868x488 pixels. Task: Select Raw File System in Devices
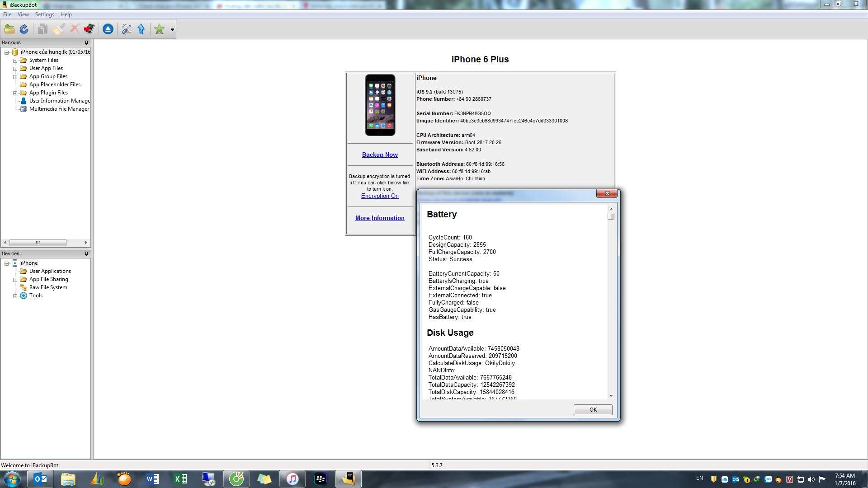coord(48,287)
